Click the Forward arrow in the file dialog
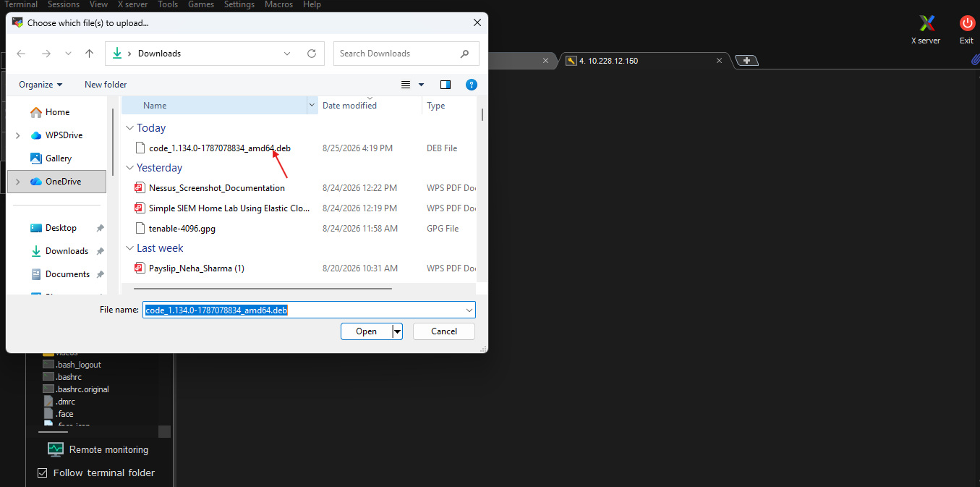Viewport: 980px width, 487px height. [x=46, y=54]
